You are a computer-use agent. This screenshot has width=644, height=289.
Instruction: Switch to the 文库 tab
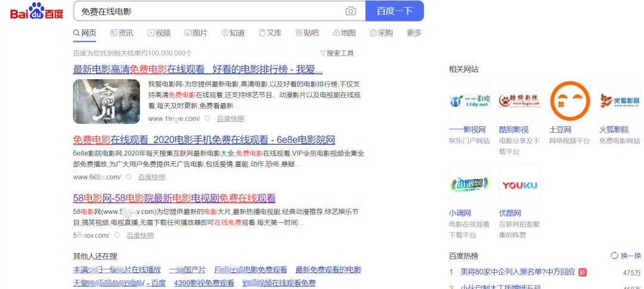coord(270,33)
